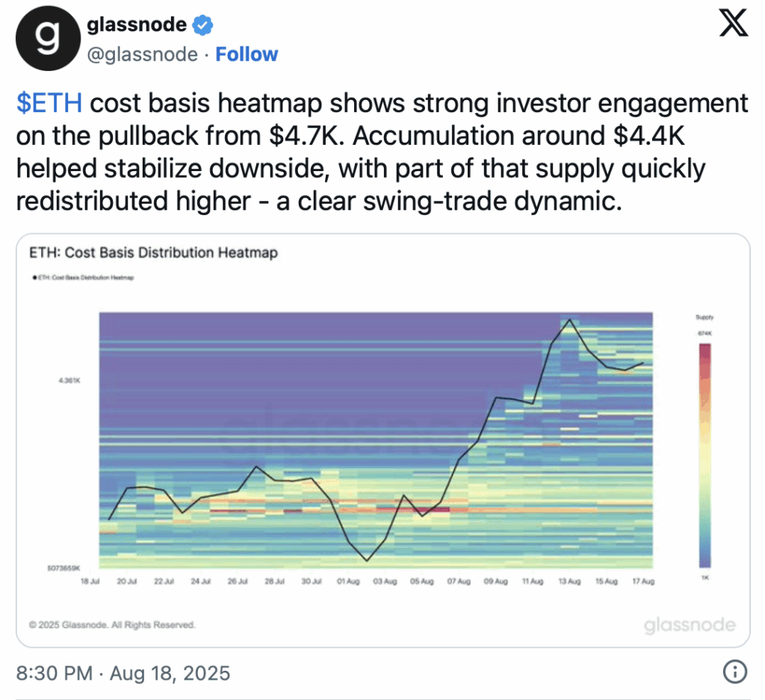765x700 pixels.
Task: Click the supply color scale bar
Action: tap(704, 455)
